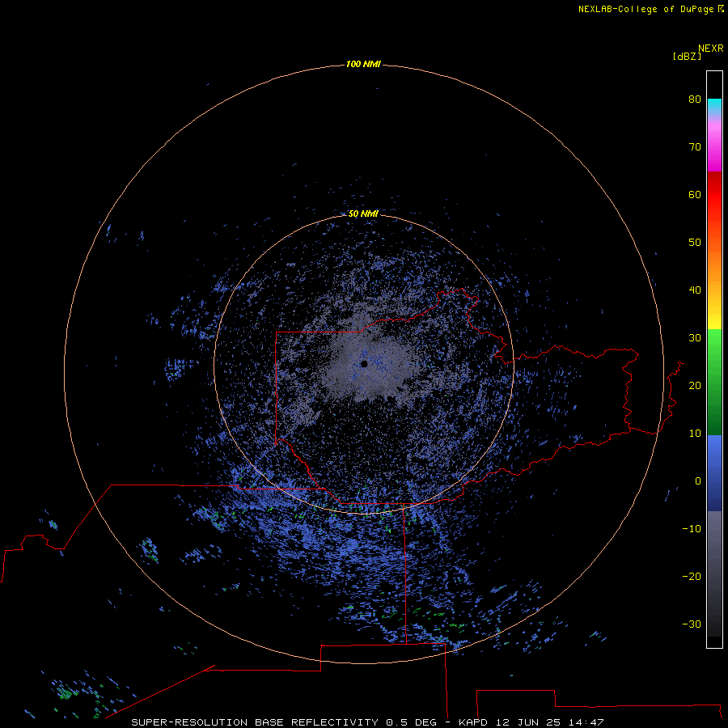The image size is (728, 728).
Task: Click the 10 dBZ scale value
Action: [x=695, y=434]
